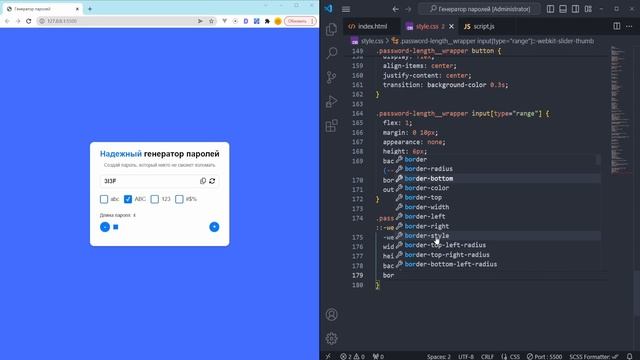Open the VS Code command center search box

point(480,9)
